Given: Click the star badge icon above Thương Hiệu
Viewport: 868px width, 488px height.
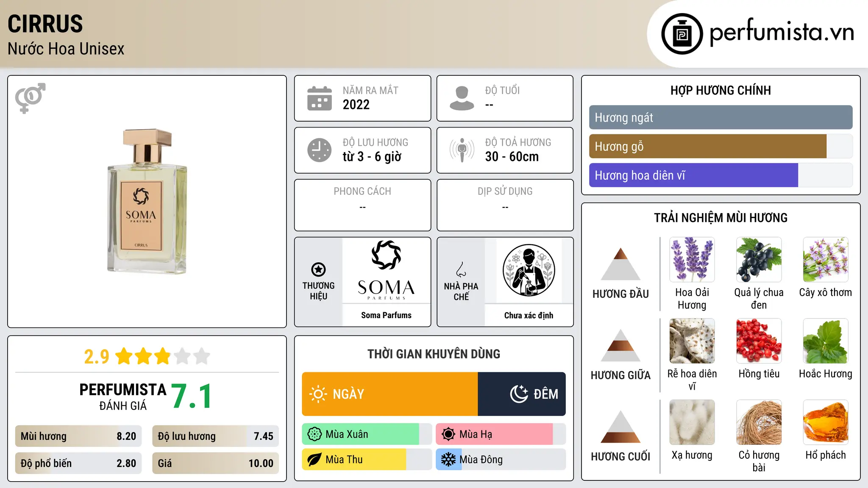Looking at the screenshot, I should [x=318, y=269].
